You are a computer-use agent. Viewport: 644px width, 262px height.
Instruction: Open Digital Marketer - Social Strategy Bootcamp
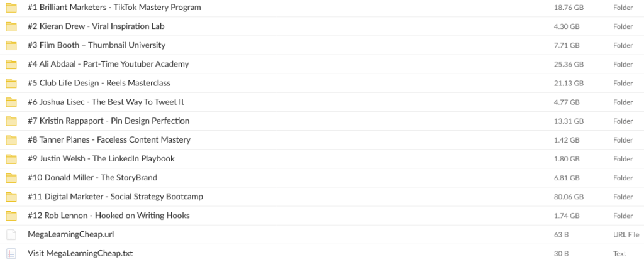(x=115, y=197)
